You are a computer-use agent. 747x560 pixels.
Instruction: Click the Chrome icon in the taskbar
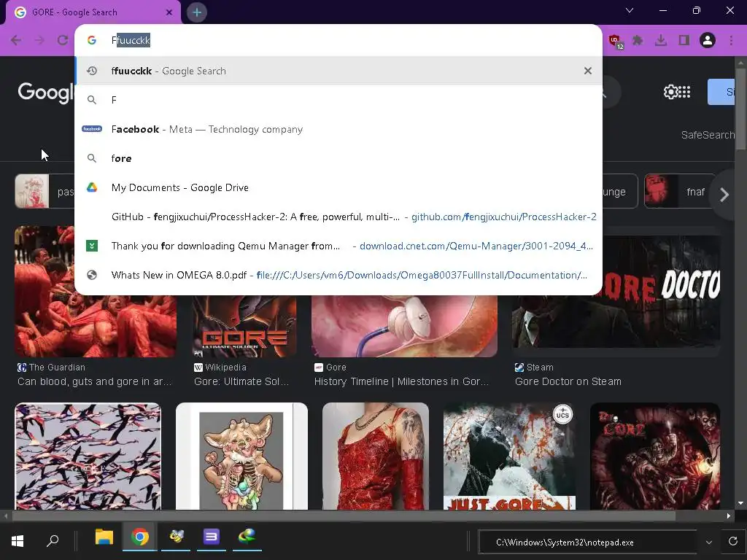click(140, 537)
